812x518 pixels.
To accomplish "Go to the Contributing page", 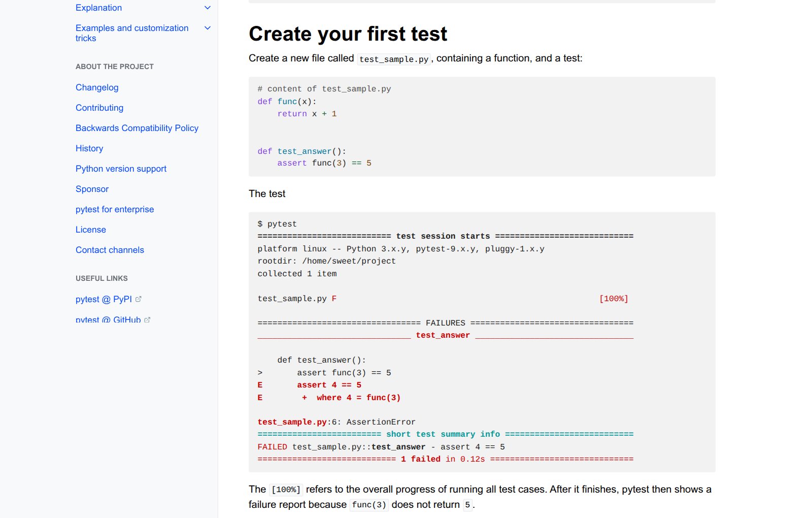I will pyautogui.click(x=99, y=108).
